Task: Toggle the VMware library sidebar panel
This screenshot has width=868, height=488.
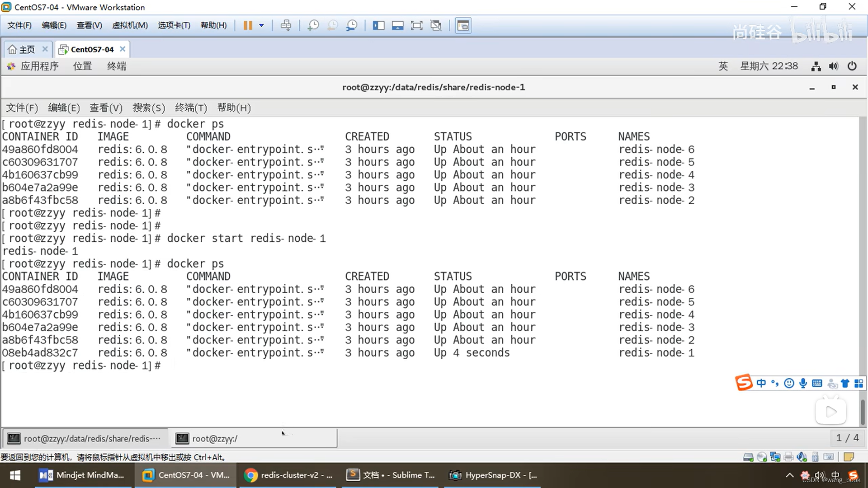Action: point(378,25)
